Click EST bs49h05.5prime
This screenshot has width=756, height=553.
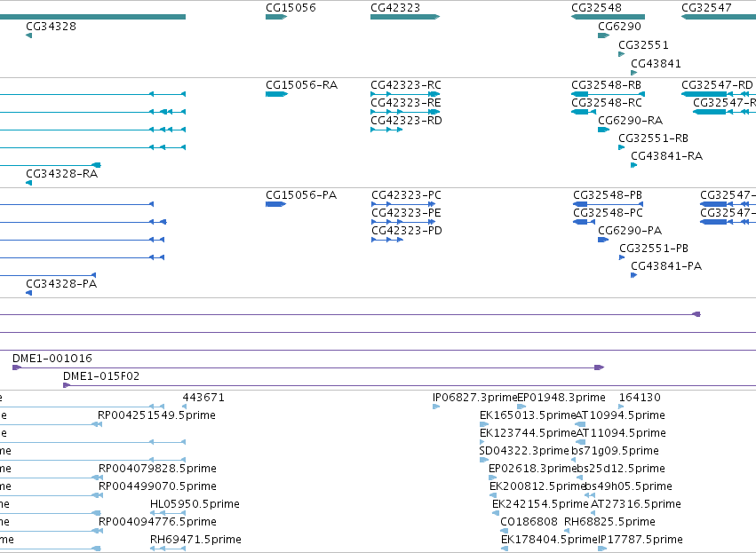629,486
